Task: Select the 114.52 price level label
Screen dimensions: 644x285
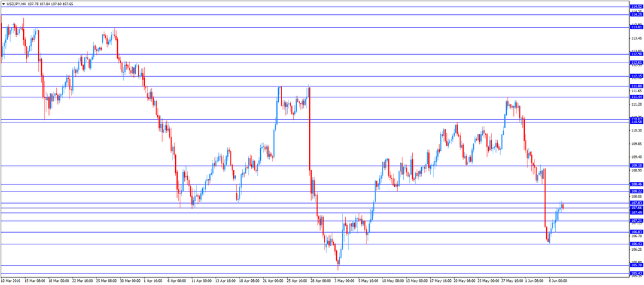Action: [636, 6]
